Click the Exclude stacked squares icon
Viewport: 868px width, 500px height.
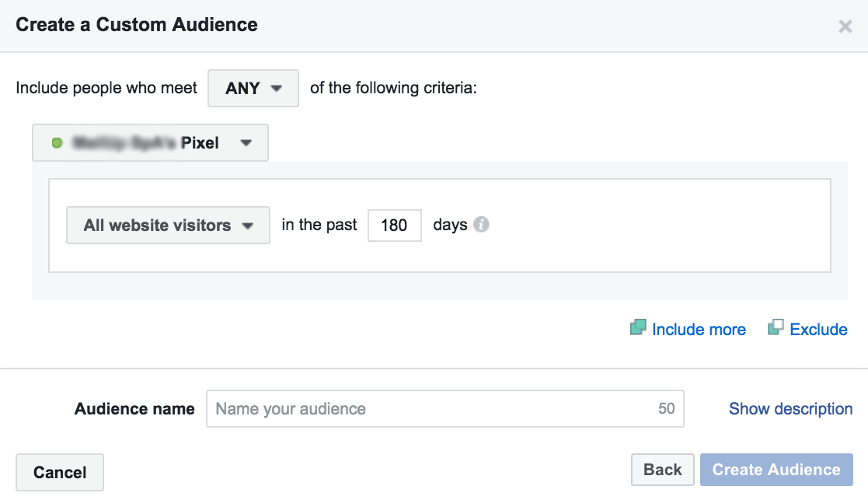coord(776,329)
